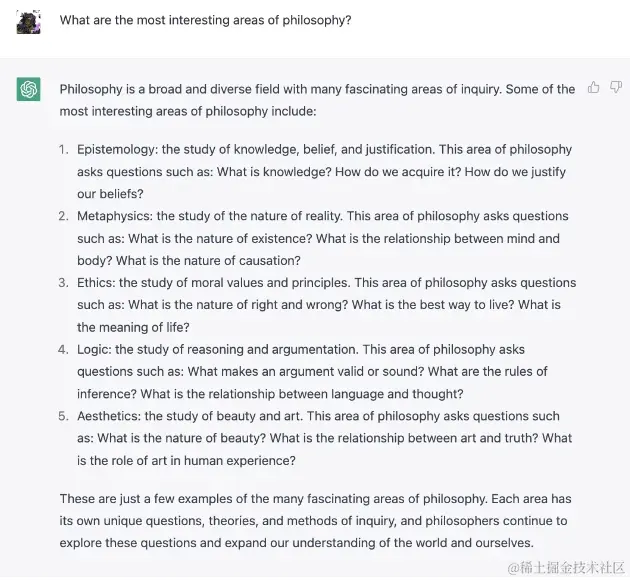Click the phrase body? What is the nature of causation
The width and height of the screenshot is (630, 580).
tap(189, 261)
